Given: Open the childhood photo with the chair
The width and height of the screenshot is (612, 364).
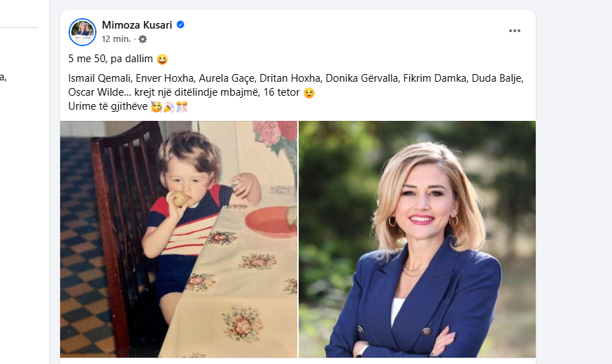Looking at the screenshot, I should (x=179, y=239).
